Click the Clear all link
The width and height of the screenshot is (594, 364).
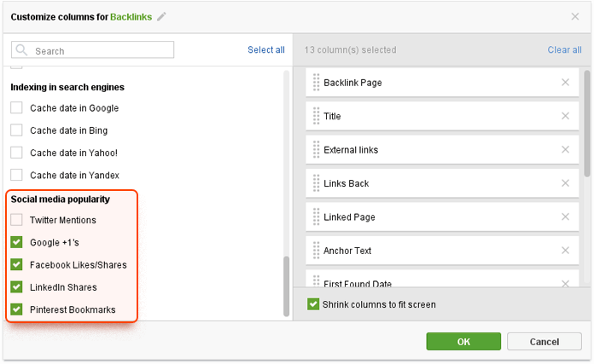564,50
